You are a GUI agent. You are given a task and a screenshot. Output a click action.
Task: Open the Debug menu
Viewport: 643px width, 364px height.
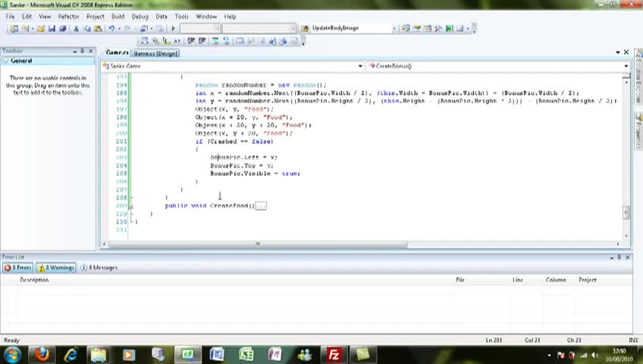point(140,17)
